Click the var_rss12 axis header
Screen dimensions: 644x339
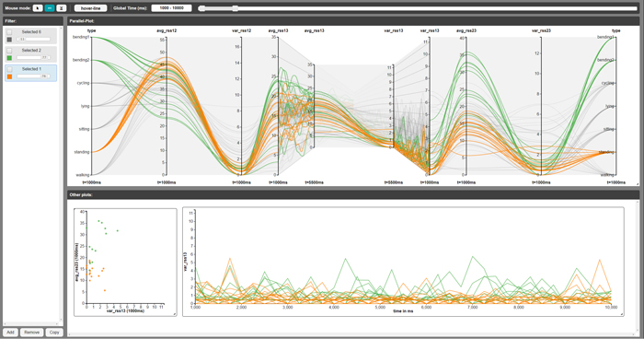pyautogui.click(x=241, y=30)
